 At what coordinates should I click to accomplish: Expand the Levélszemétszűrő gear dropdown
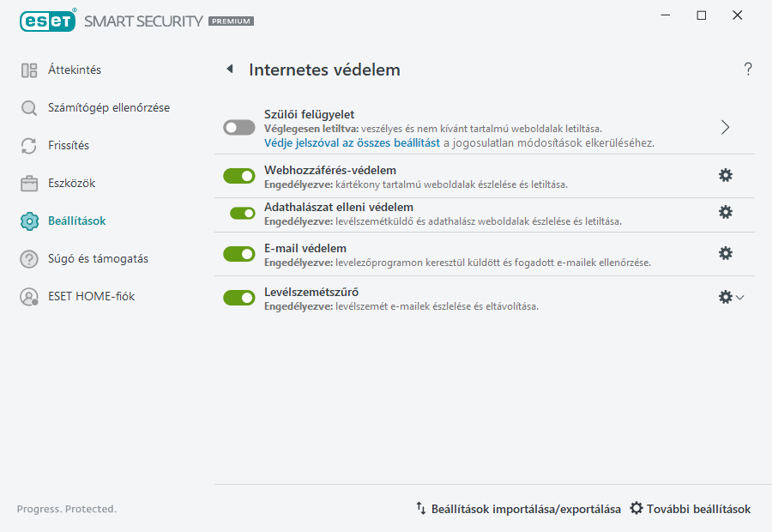[x=739, y=297]
